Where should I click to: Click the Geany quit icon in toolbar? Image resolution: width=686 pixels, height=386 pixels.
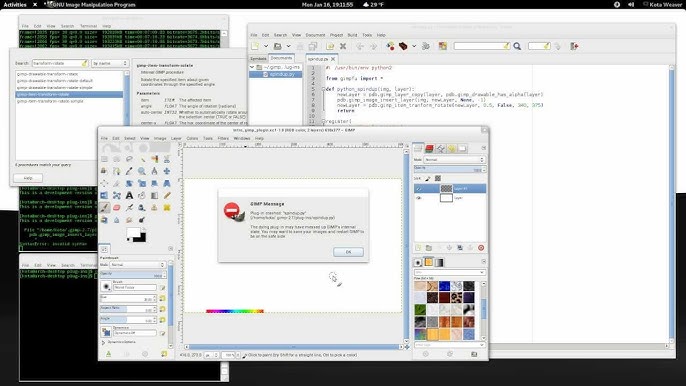pyautogui.click(x=574, y=46)
